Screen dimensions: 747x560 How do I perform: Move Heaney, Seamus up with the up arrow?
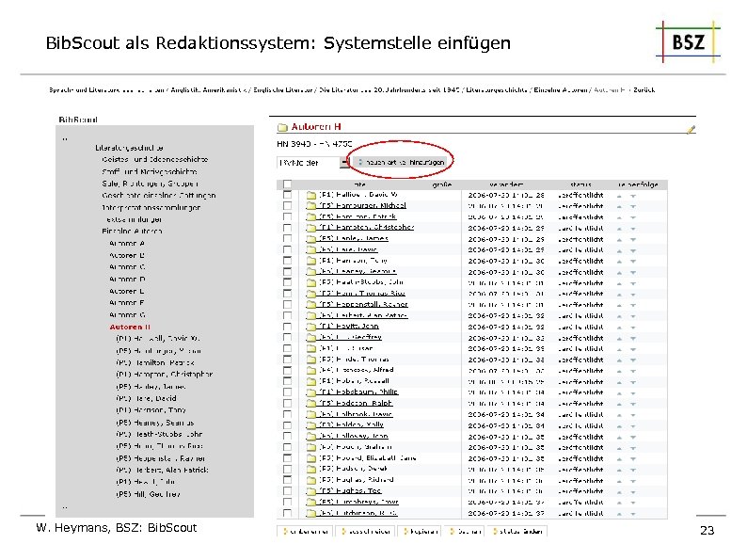point(619,272)
